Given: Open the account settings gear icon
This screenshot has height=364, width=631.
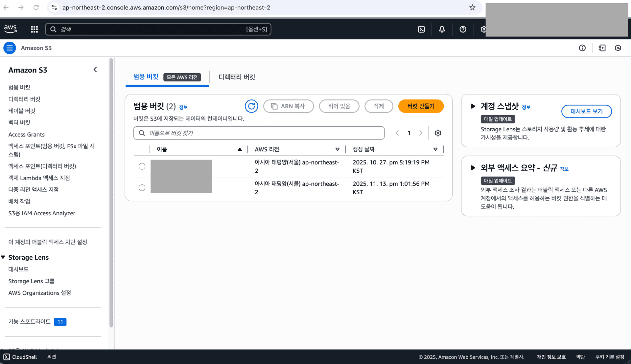Looking at the screenshot, I should tap(483, 29).
